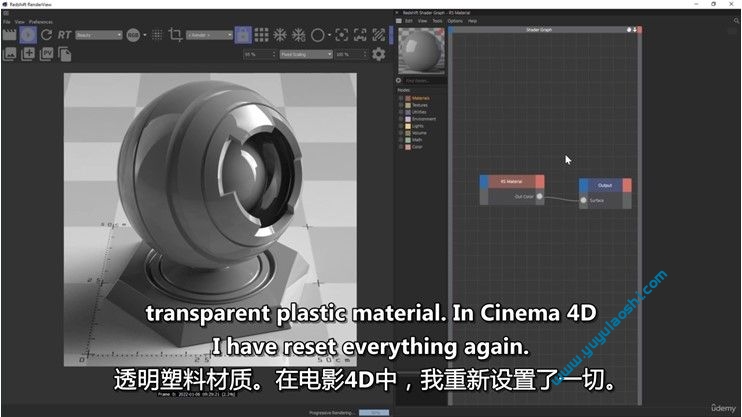Click the focus picker target icon
The image size is (742, 417).
tap(342, 35)
